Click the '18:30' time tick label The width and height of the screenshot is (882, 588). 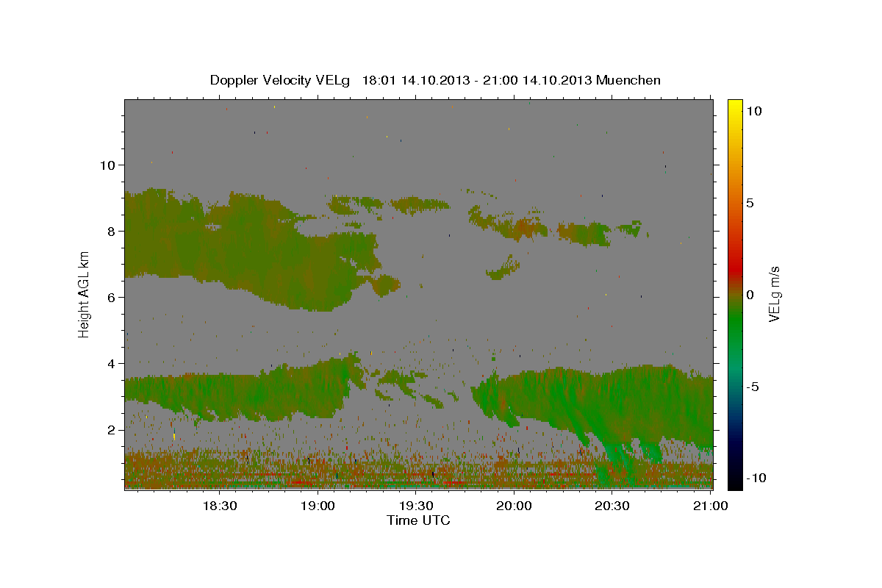click(219, 506)
